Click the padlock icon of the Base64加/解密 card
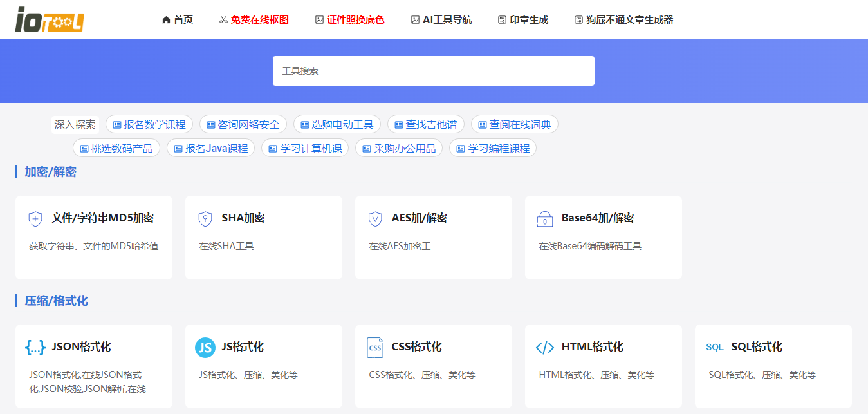Viewport: 868px width, 414px height. click(545, 219)
